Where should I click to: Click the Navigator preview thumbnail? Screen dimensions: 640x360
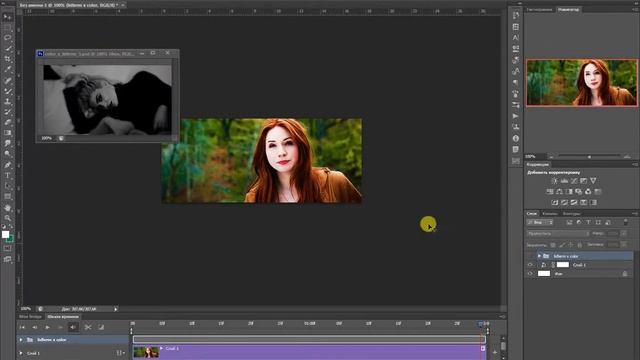[x=582, y=82]
